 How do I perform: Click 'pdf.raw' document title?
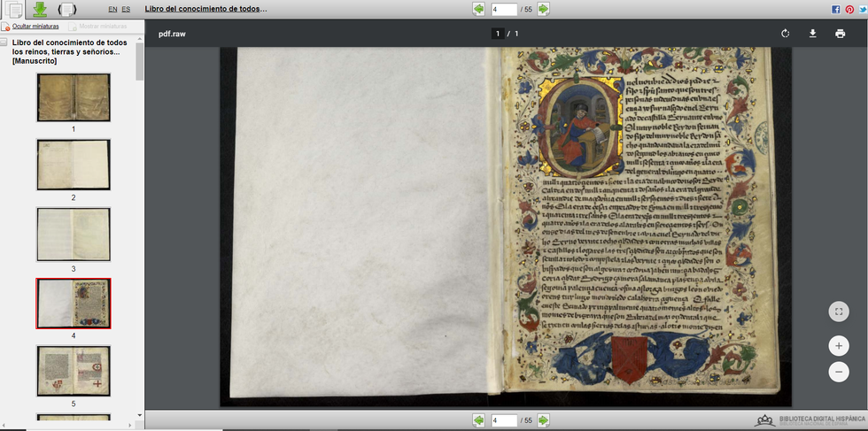(172, 34)
